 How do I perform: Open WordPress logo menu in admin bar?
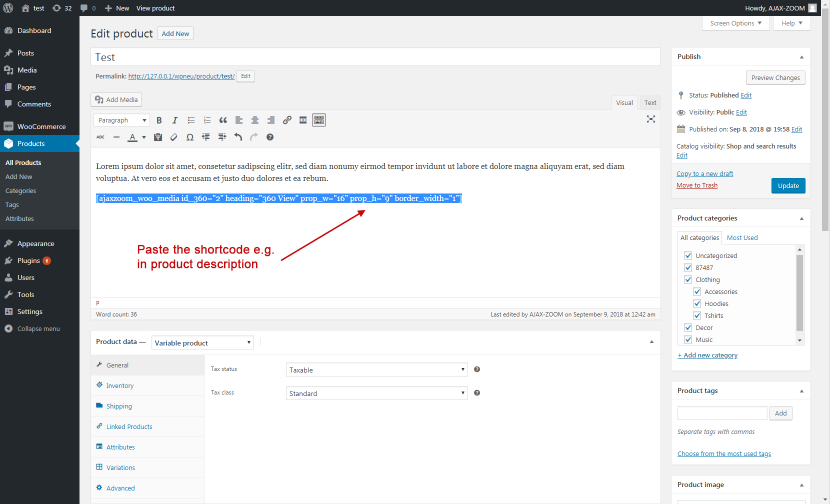pos(8,8)
